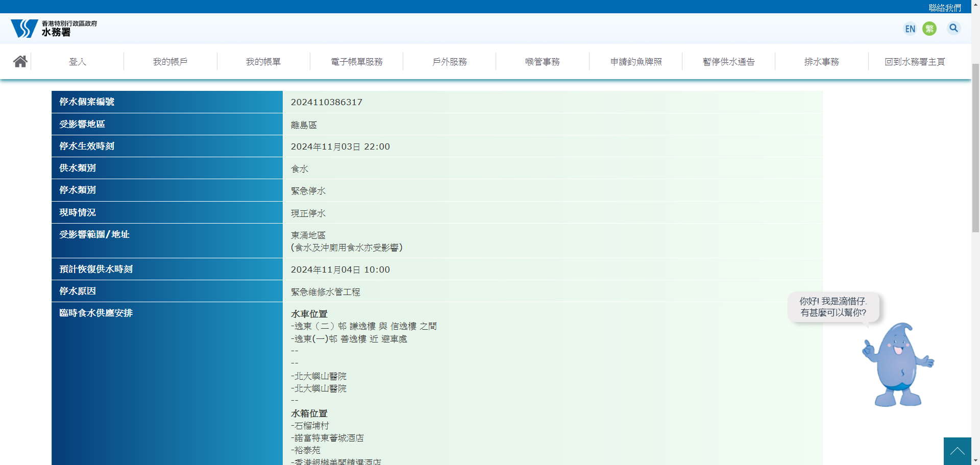Go to 回到水務署主頁 link
Screen dimensions: 980x465
click(915, 62)
